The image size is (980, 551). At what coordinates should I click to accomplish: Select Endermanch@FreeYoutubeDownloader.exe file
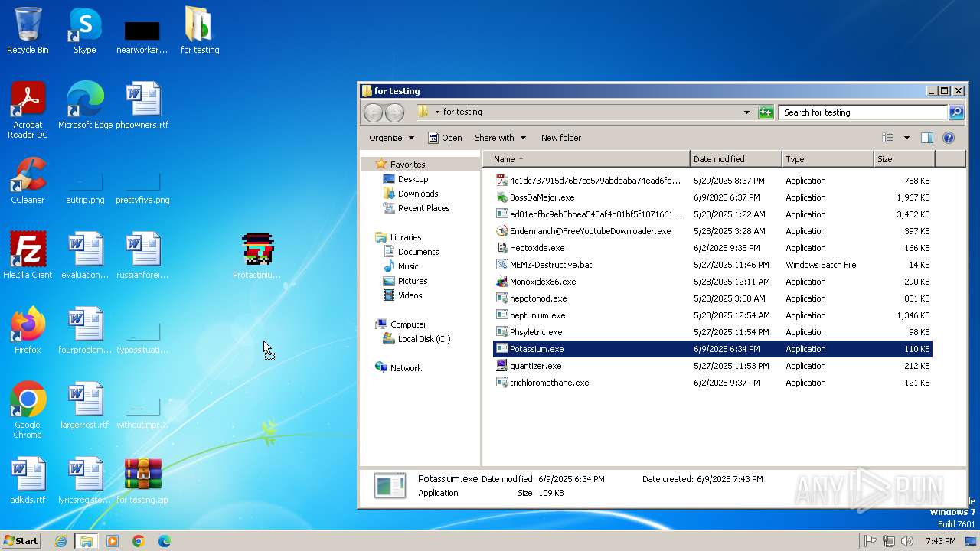pyautogui.click(x=712, y=231)
